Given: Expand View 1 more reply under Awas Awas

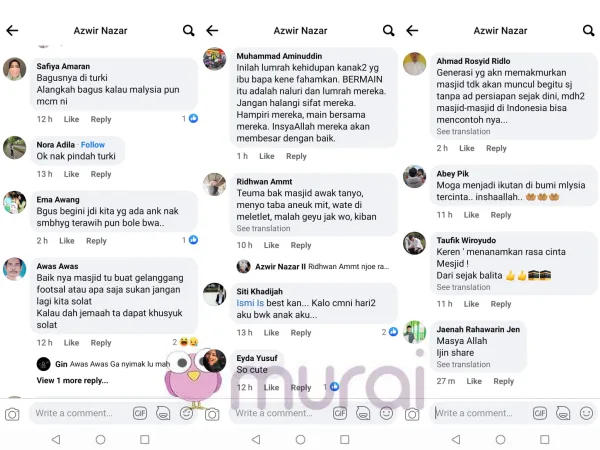Looking at the screenshot, I should coord(72,380).
